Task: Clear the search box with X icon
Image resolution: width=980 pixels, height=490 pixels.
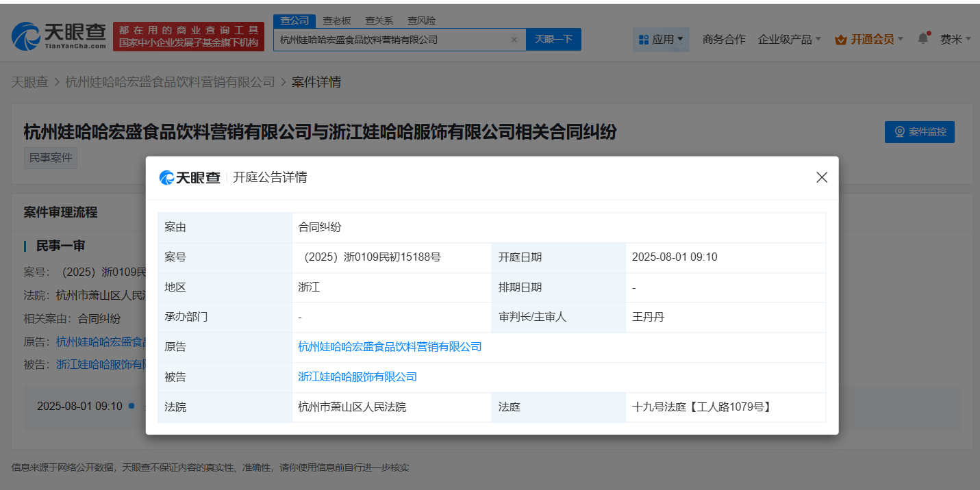Action: coord(514,40)
